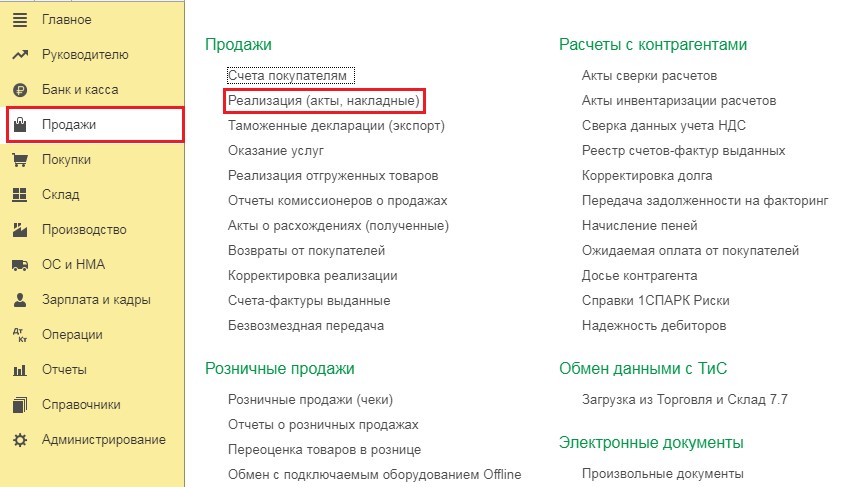
Task: Go to Банк и касса section
Action: point(80,90)
